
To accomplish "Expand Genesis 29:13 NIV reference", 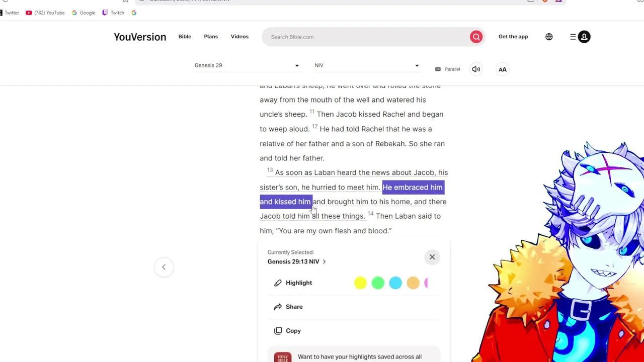I will (x=296, y=261).
